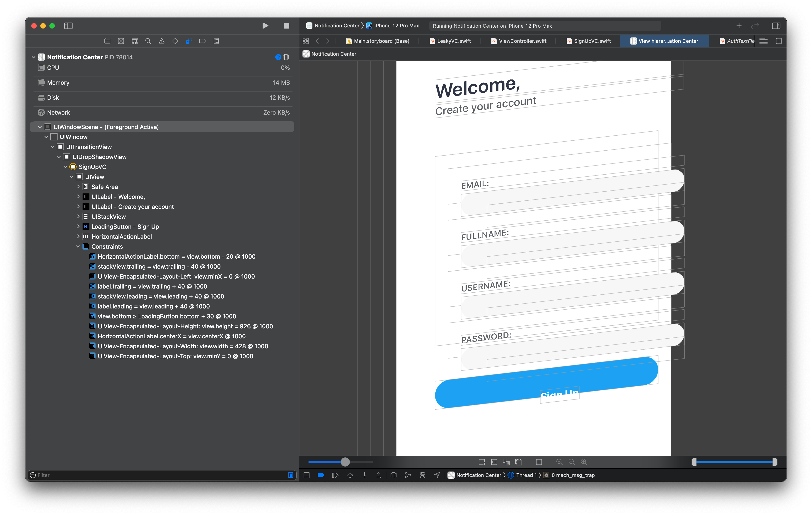This screenshot has height=515, width=812.
Task: Stop the running app
Action: point(286,26)
